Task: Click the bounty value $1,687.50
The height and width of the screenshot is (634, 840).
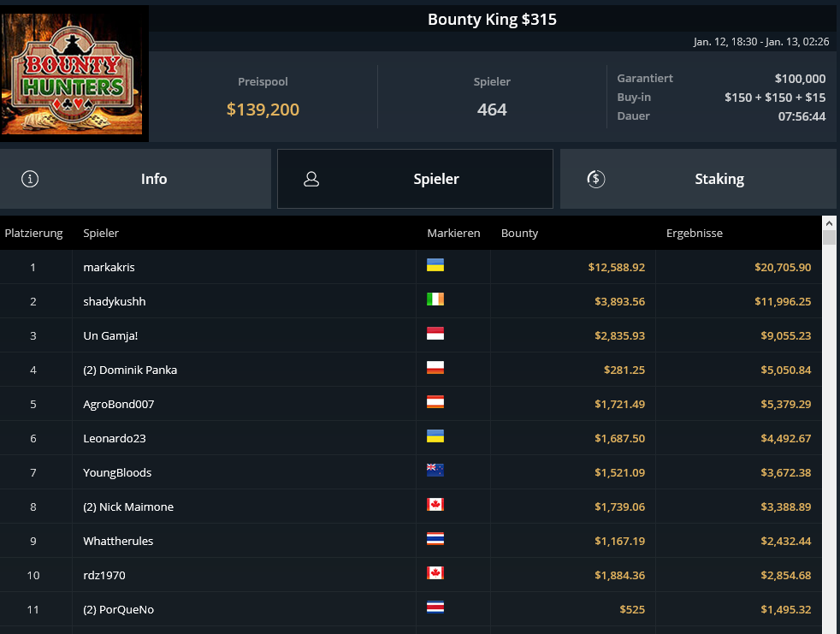Action: tap(620, 438)
